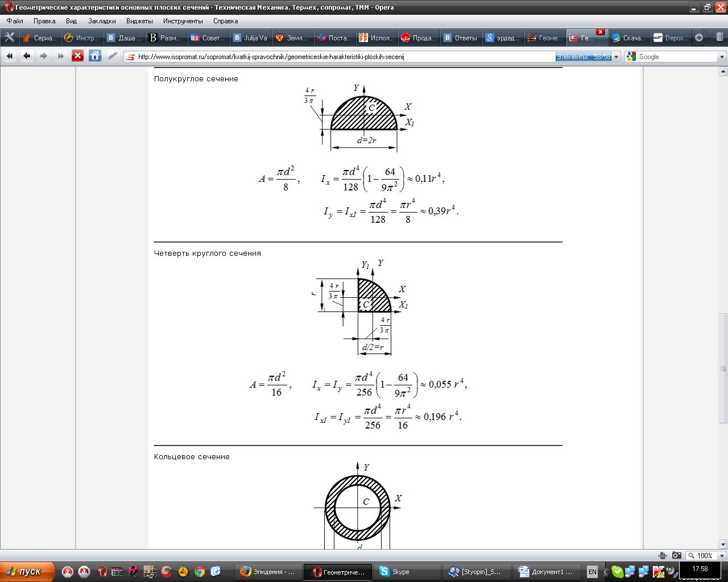The height and width of the screenshot is (582, 728).
Task: Switch to the Скача... tab
Action: click(x=629, y=38)
